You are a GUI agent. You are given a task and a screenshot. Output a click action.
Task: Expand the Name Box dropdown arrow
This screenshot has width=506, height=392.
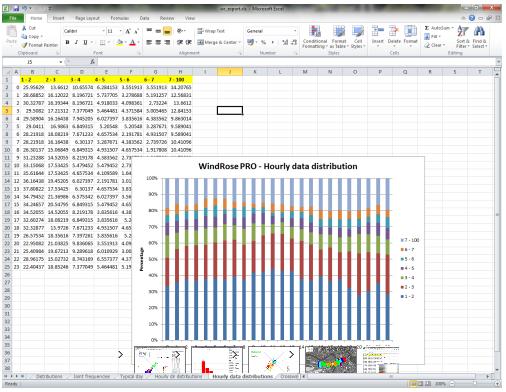(x=61, y=62)
